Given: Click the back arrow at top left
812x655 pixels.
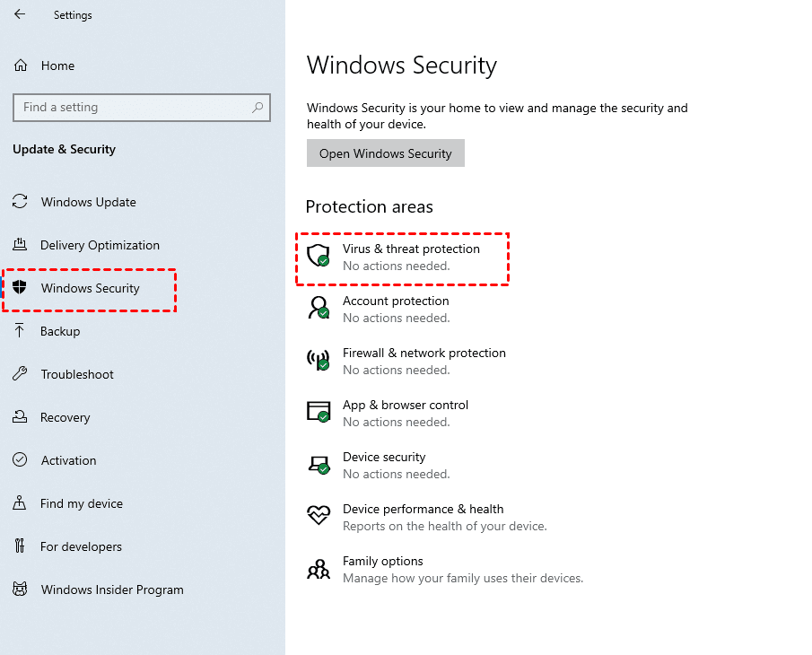Looking at the screenshot, I should (18, 14).
